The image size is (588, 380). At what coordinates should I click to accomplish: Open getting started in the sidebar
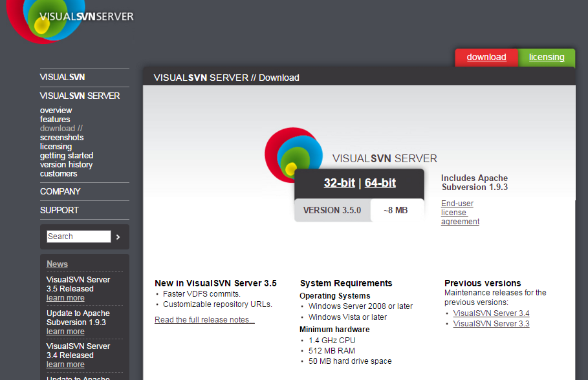point(67,156)
